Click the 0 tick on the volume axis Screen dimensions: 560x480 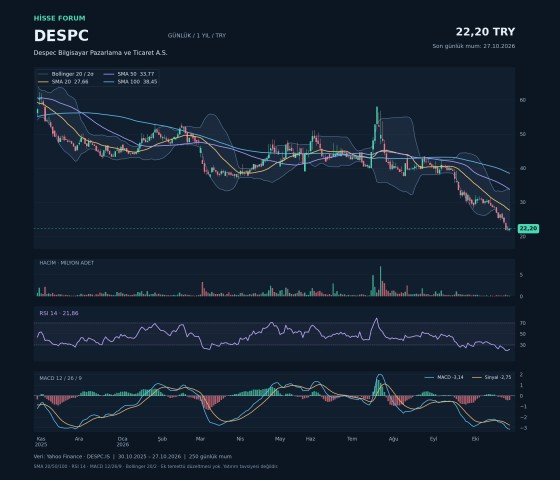point(521,296)
